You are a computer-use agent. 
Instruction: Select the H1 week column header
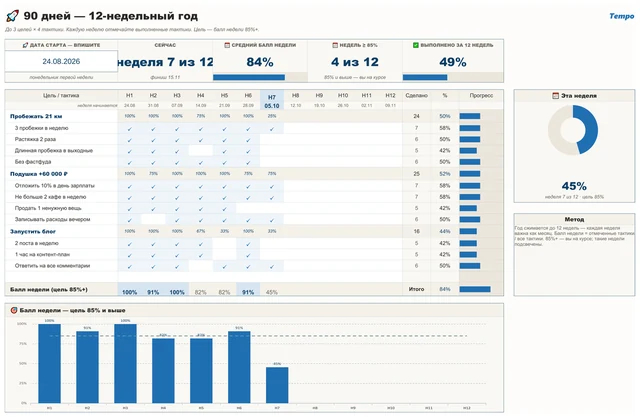pyautogui.click(x=129, y=95)
